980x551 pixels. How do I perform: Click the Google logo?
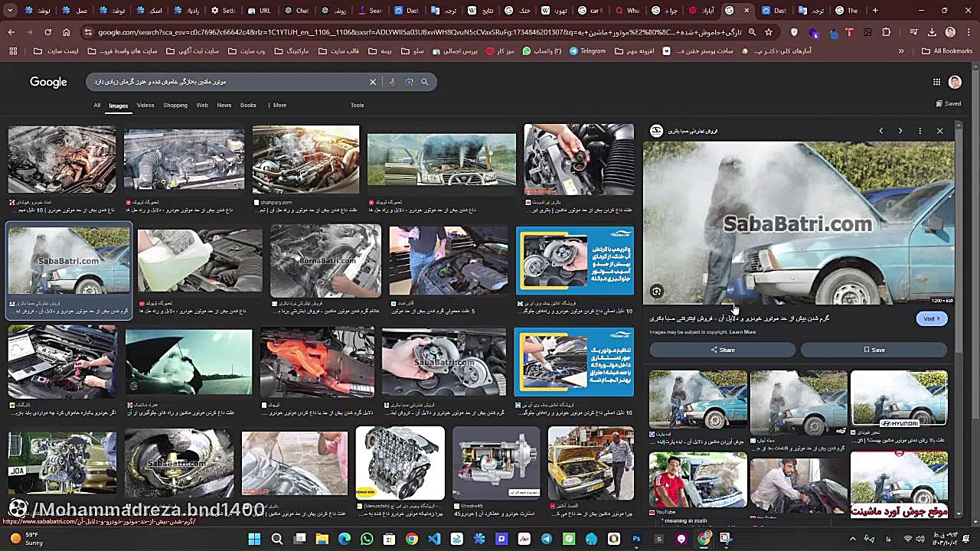click(x=48, y=82)
